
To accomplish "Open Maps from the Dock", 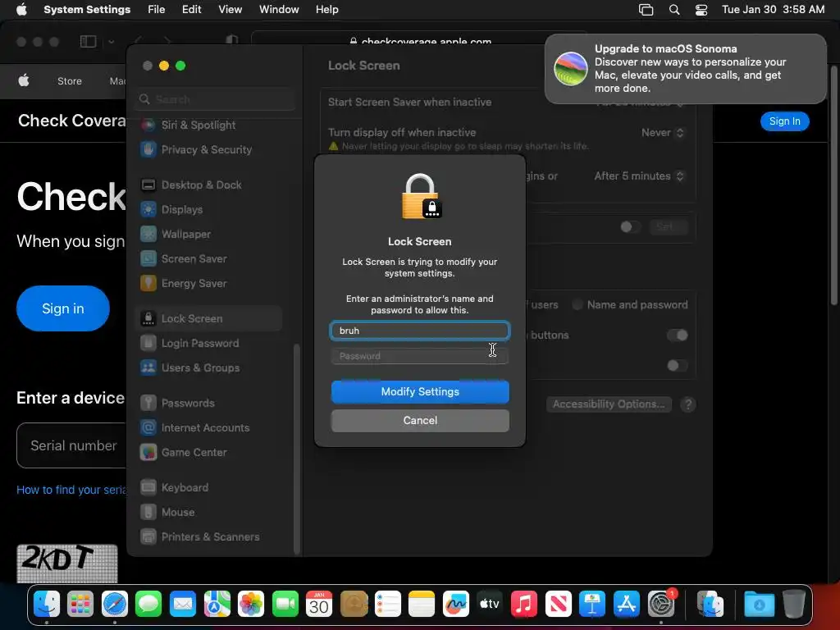I will (217, 605).
